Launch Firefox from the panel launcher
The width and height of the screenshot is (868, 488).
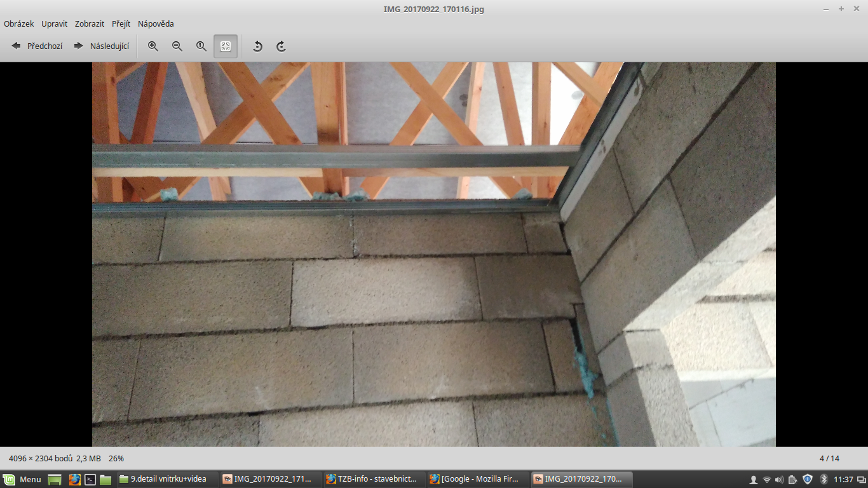pos(75,479)
